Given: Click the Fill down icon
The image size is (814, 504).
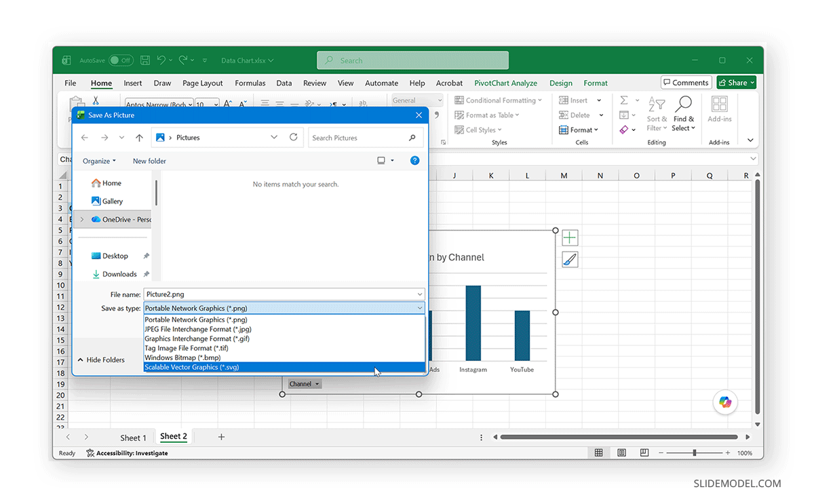Looking at the screenshot, I should 624,115.
